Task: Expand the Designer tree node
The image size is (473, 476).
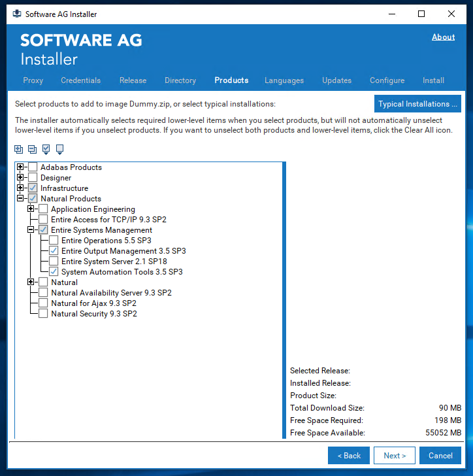Action: [x=20, y=178]
